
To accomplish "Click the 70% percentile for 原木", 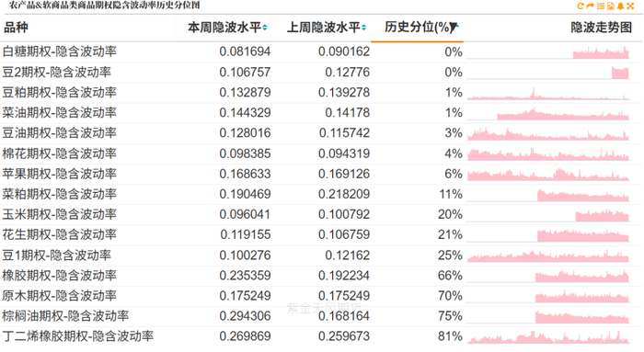I will click(x=450, y=296).
